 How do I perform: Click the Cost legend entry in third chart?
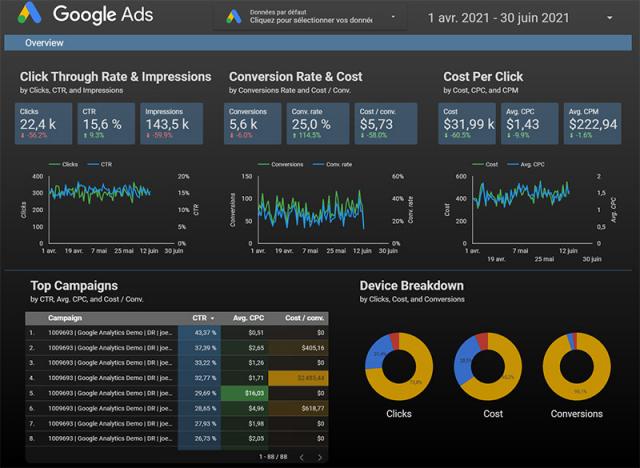485,164
